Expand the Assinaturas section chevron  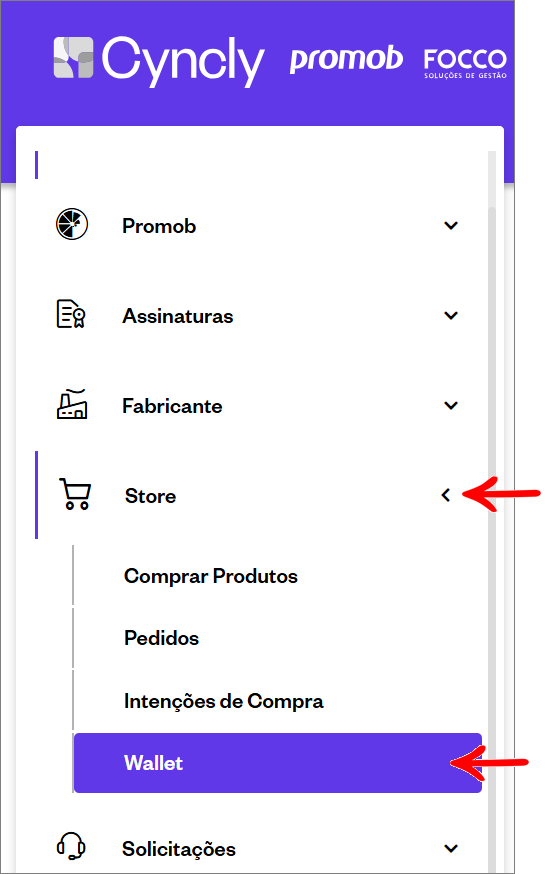(x=451, y=315)
